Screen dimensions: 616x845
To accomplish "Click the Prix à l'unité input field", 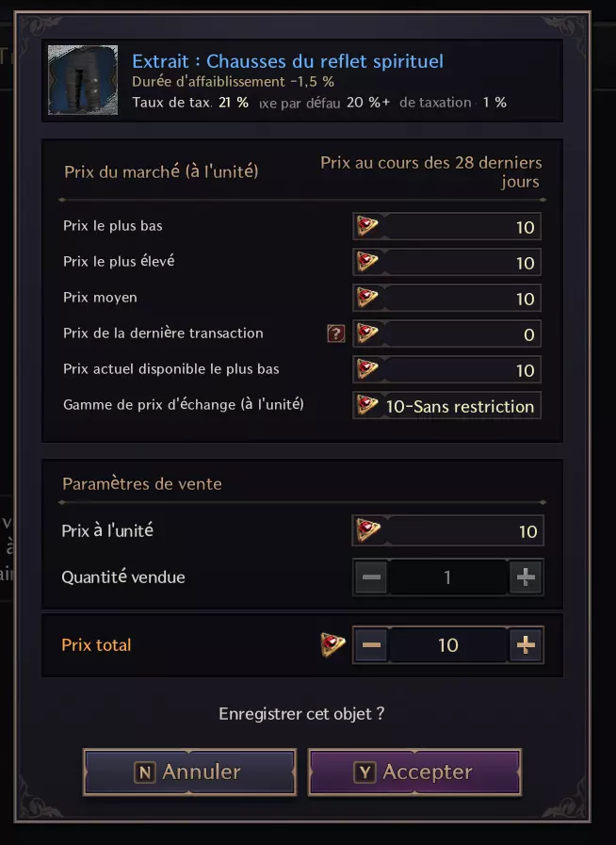I will 460,531.
